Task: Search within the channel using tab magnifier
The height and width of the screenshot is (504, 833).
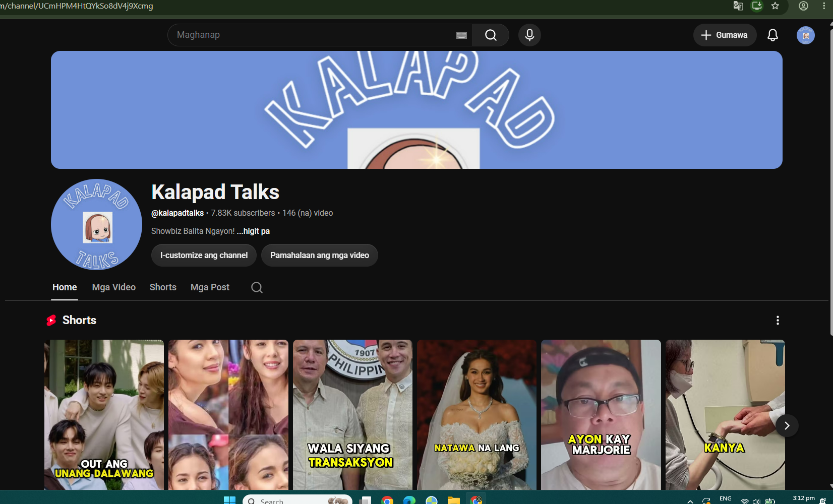Action: coord(257,287)
